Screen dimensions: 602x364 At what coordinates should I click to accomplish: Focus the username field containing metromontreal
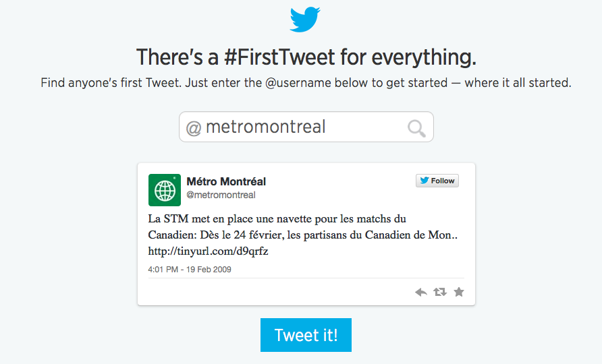pos(297,127)
